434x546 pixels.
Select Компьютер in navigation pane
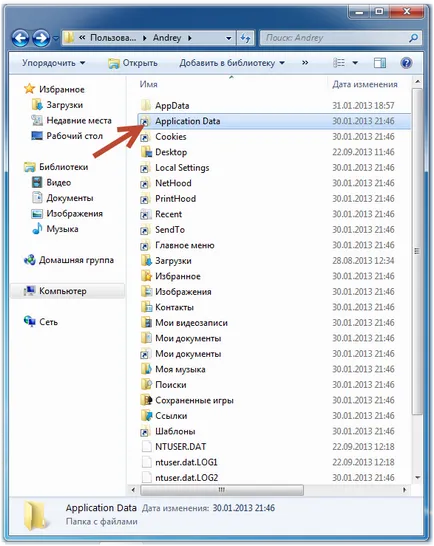tap(62, 291)
